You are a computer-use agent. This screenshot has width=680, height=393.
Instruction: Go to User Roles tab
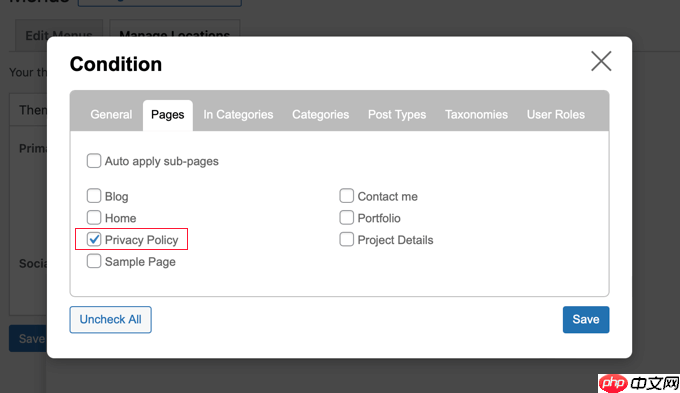click(556, 115)
